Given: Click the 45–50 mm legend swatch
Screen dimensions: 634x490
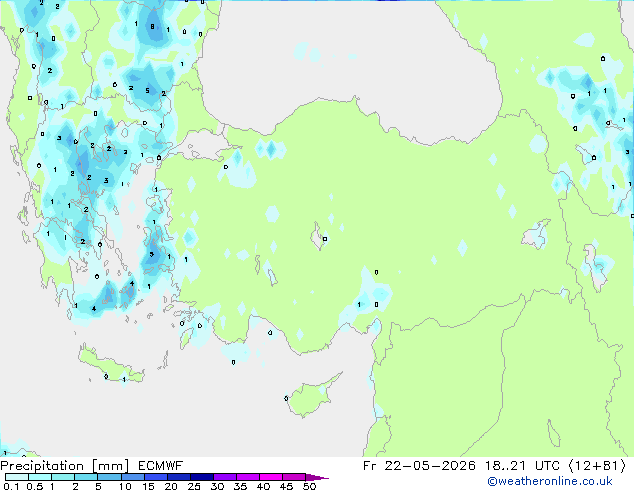Looking at the screenshot, I should click(x=294, y=477).
